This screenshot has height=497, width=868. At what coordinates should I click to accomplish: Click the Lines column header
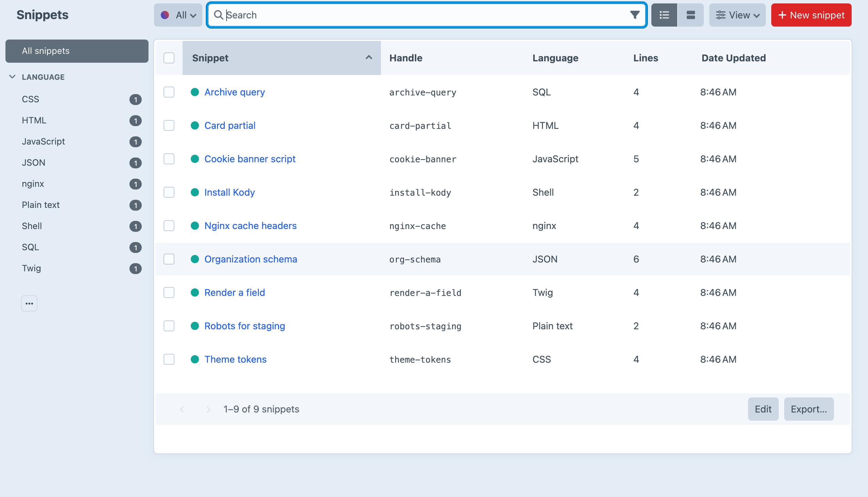point(646,58)
